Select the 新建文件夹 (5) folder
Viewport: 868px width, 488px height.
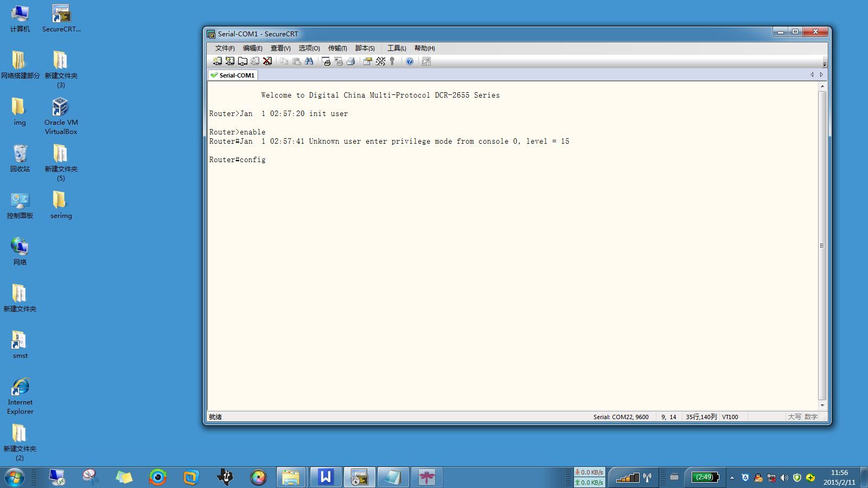61,163
